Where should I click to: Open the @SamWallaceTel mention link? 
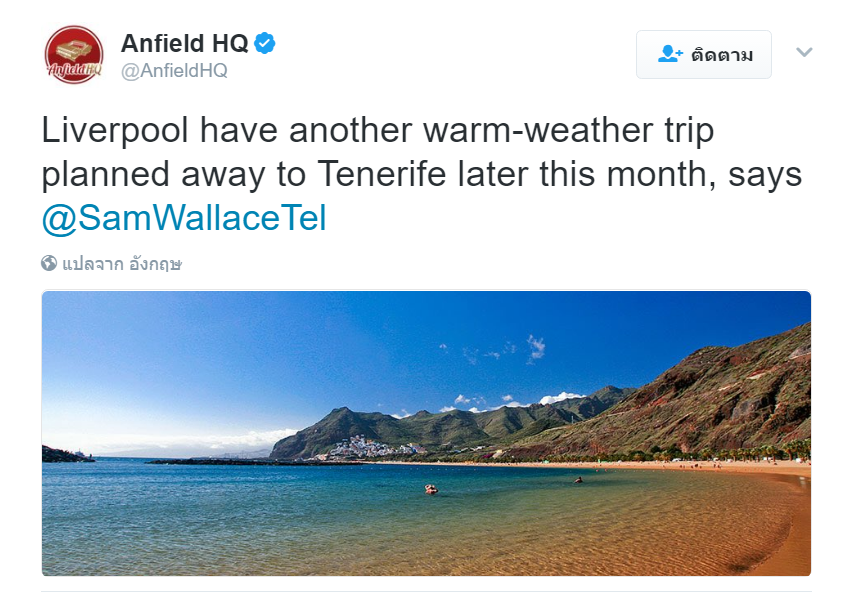tap(184, 218)
